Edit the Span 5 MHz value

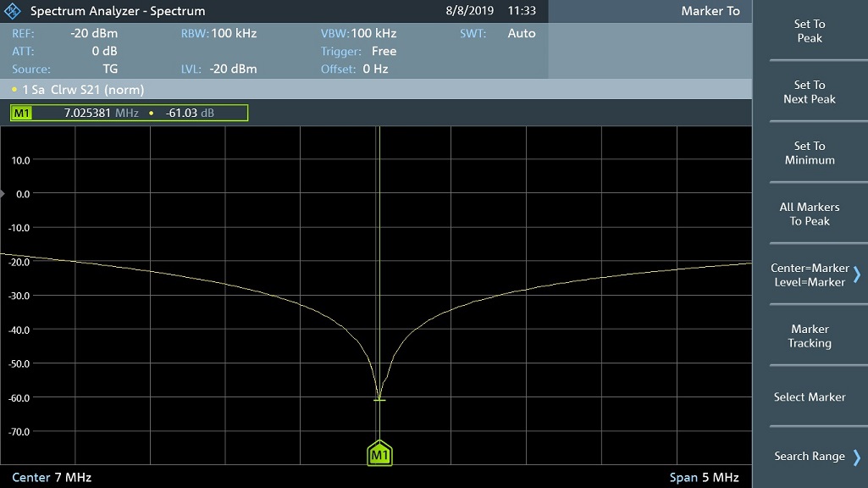(705, 478)
